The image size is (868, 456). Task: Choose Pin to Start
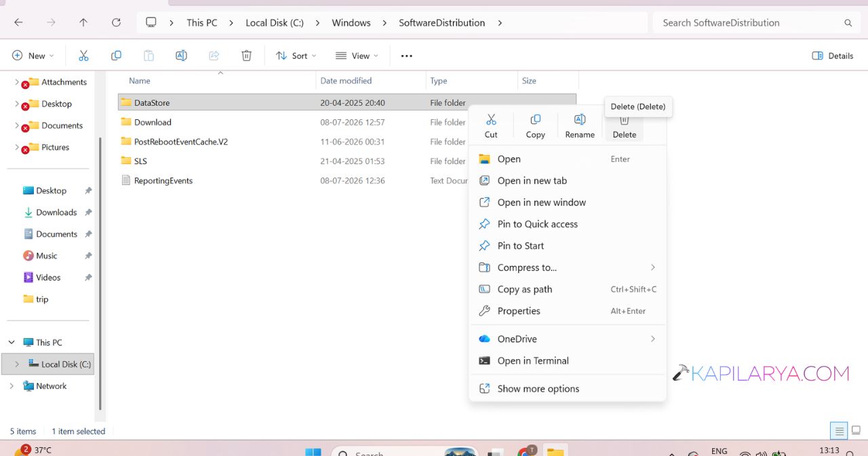coord(568,245)
